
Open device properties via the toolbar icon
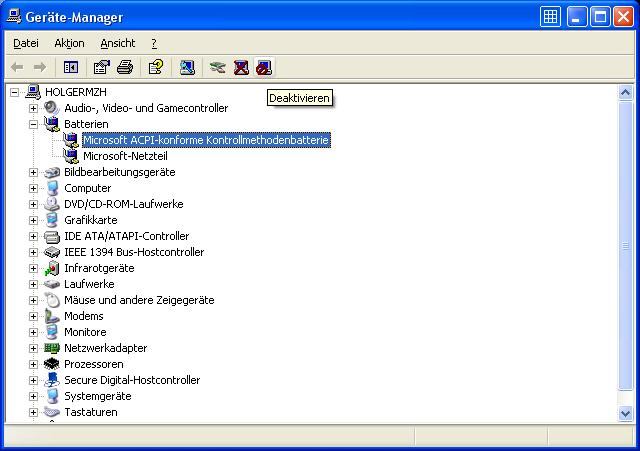[102, 67]
